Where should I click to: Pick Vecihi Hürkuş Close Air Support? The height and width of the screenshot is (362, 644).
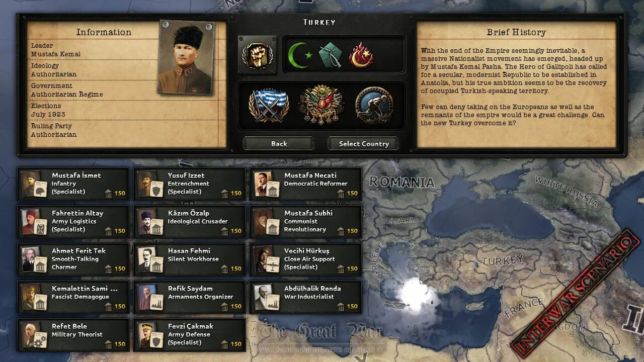tap(306, 259)
